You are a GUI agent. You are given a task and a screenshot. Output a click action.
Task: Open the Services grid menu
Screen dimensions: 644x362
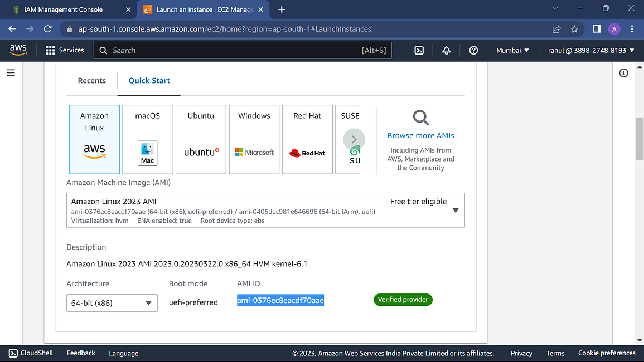tap(50, 50)
